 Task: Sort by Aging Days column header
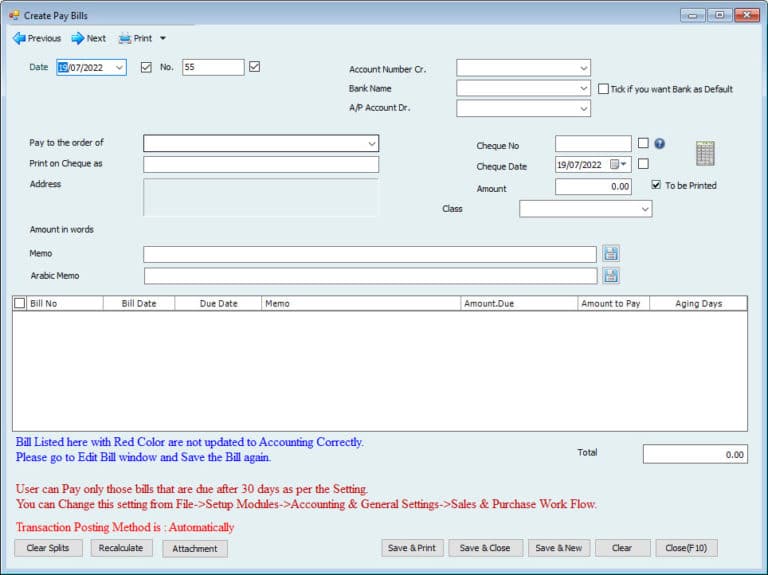click(x=698, y=303)
